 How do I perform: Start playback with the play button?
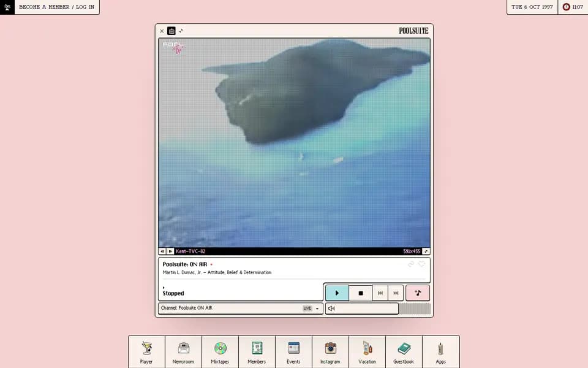[337, 293]
